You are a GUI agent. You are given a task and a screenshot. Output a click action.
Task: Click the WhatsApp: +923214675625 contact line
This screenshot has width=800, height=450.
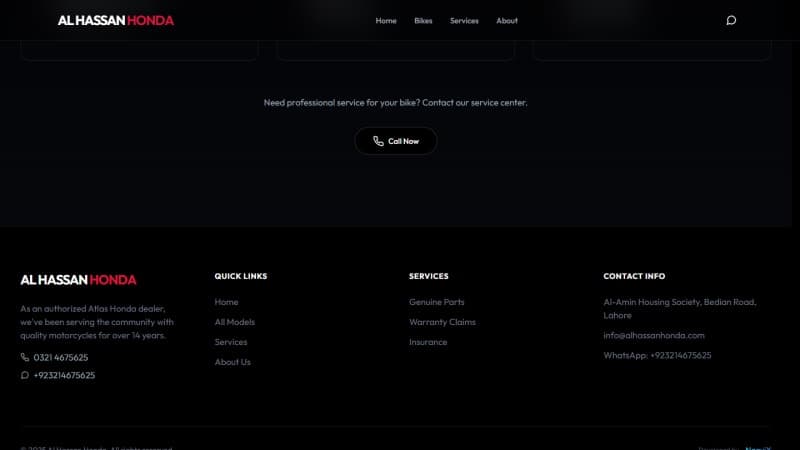coord(657,355)
